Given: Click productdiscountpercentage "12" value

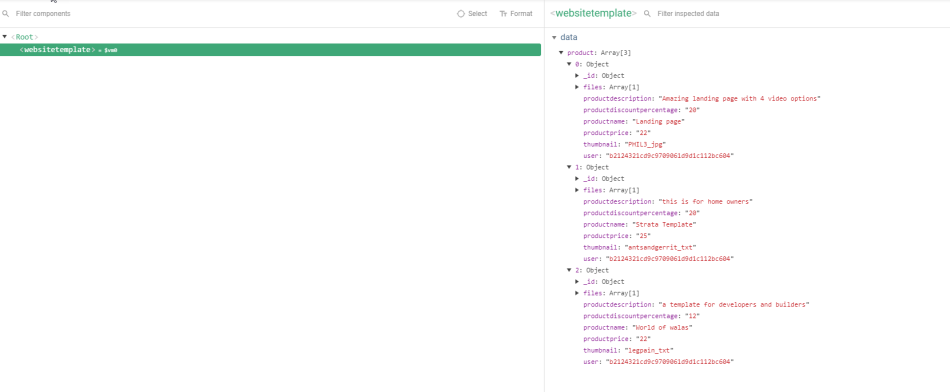Looking at the screenshot, I should click(x=692, y=316).
